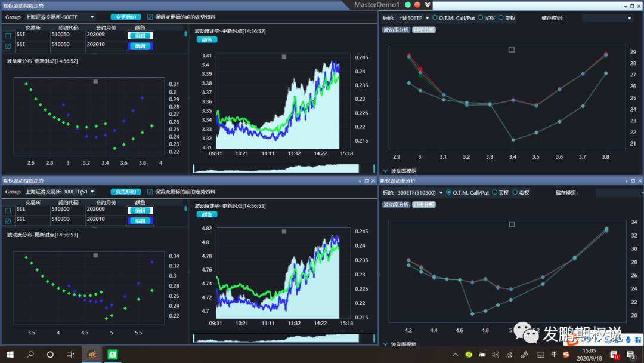The width and height of the screenshot is (644, 363).
Task: Check the 510300 202009 contract row checkbox
Action: click(8, 211)
